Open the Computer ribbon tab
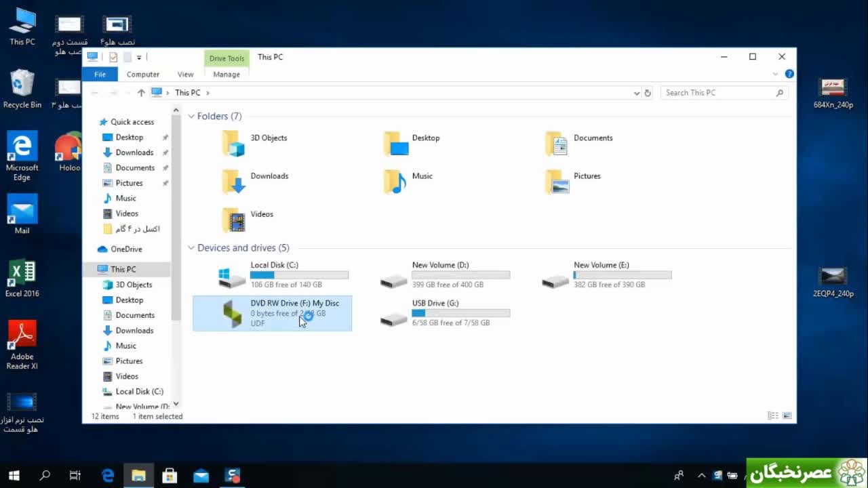The width and height of the screenshot is (868, 488). point(142,75)
